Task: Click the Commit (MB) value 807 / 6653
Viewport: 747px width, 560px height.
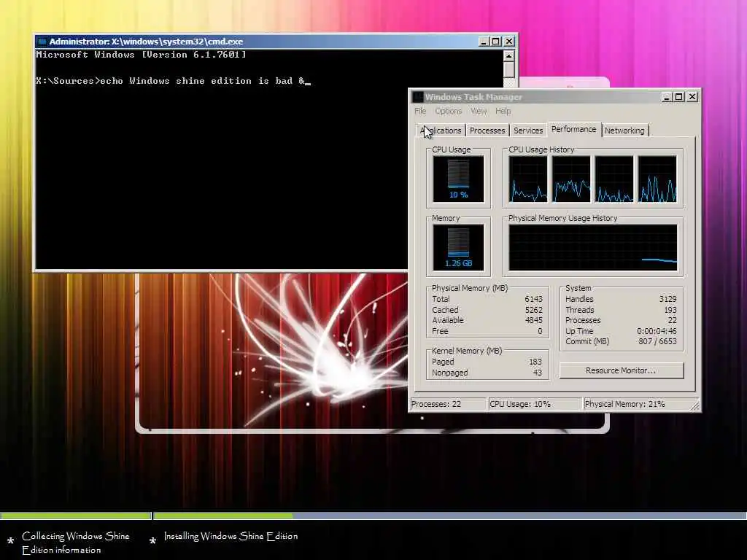Action: [x=657, y=341]
